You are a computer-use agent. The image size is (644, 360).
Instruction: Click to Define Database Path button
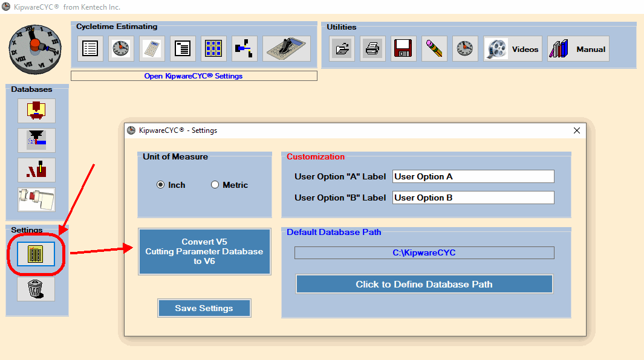(x=424, y=284)
